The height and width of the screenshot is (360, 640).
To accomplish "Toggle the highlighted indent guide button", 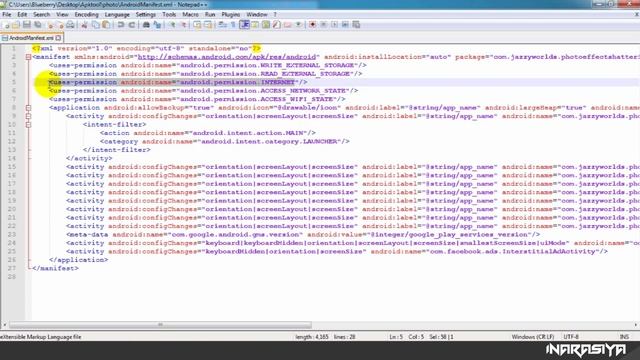I will 245,25.
